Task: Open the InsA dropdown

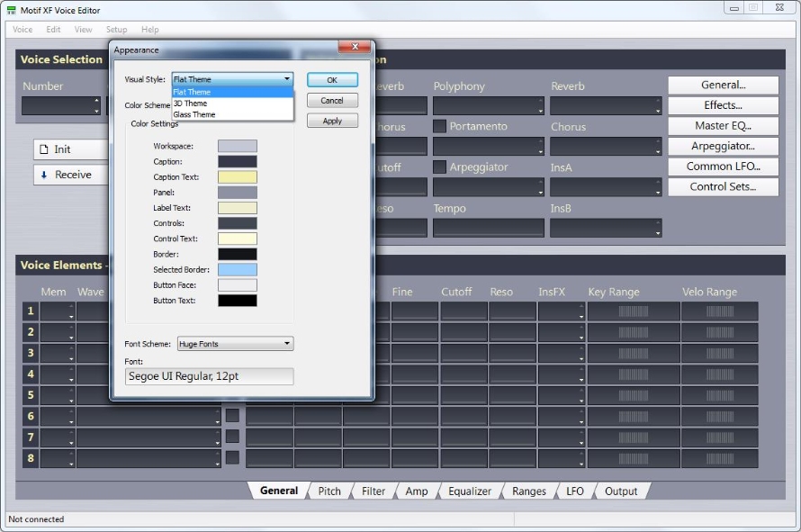Action: point(606,187)
